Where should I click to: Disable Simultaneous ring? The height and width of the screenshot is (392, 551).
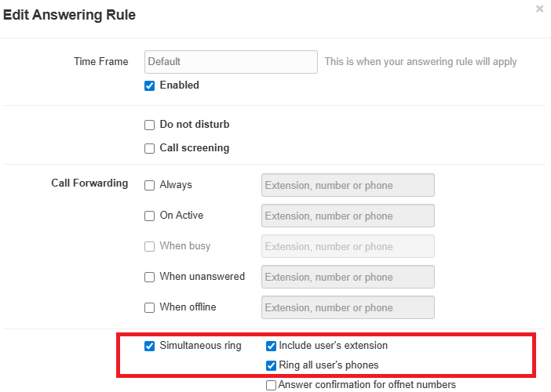coord(149,346)
